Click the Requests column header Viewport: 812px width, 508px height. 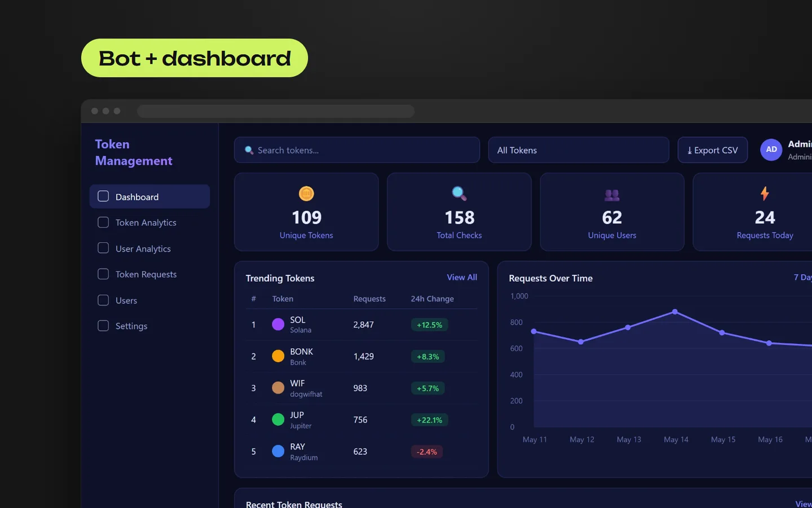[x=369, y=299]
